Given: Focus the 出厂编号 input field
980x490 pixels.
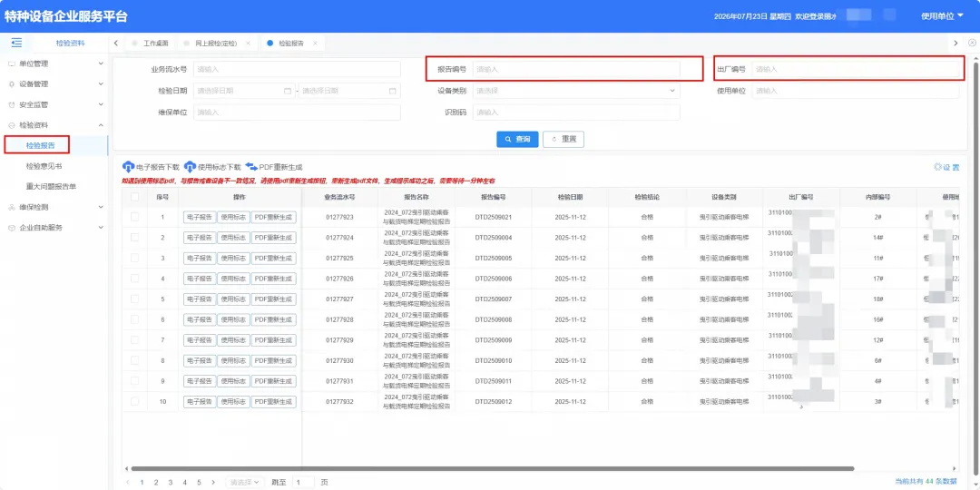Looking at the screenshot, I should [x=855, y=69].
